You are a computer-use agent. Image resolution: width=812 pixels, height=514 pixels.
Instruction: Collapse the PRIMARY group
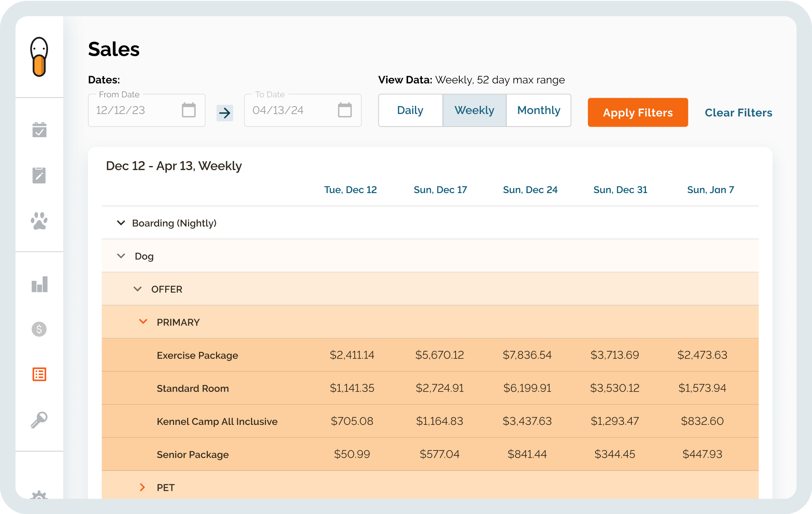(x=143, y=322)
